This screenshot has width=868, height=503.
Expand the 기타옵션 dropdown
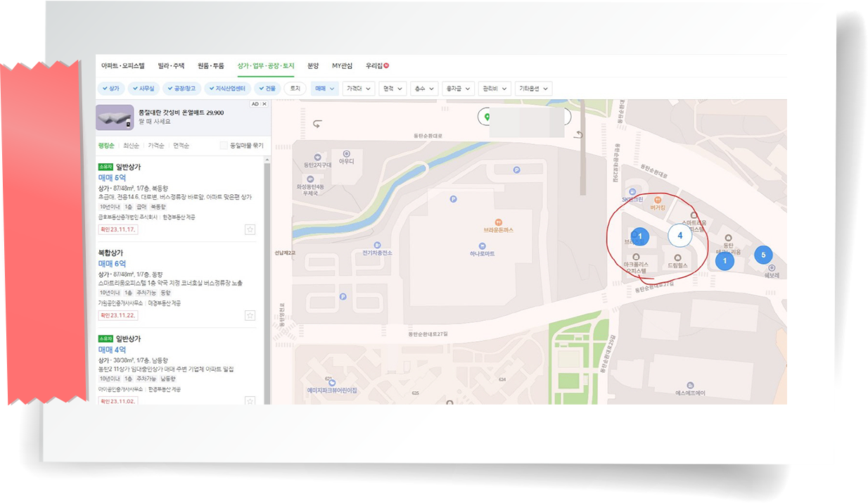point(533,89)
